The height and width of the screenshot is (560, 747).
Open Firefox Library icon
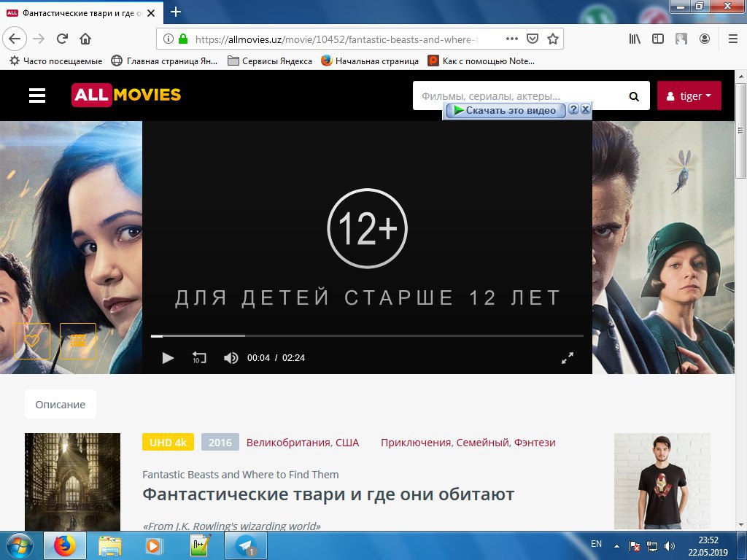[635, 39]
